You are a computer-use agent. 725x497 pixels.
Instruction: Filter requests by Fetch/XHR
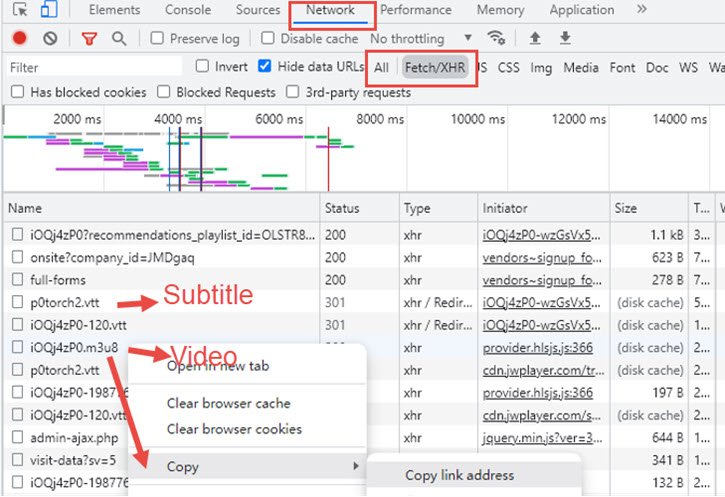435,67
